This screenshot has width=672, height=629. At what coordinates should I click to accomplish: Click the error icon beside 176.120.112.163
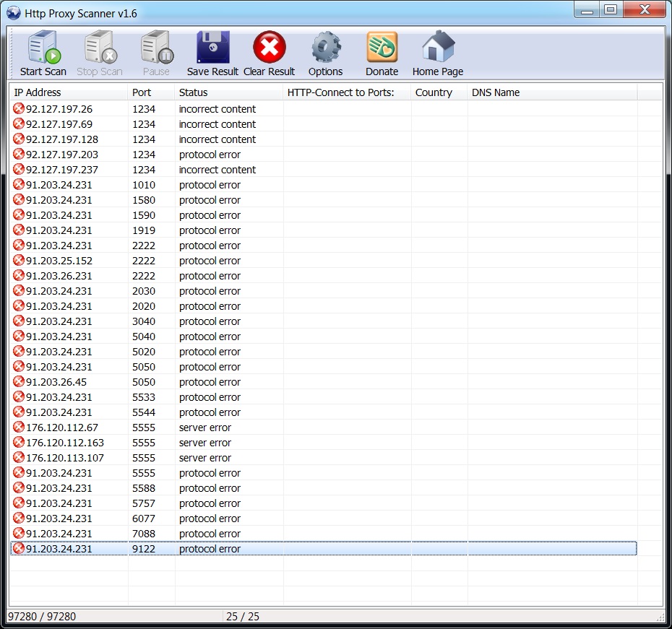pos(19,442)
